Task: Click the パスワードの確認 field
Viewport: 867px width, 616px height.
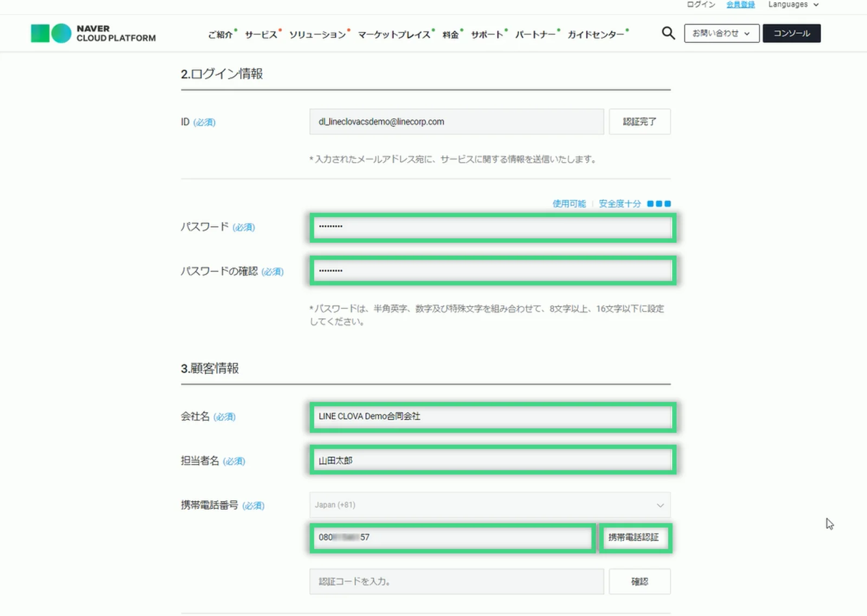Action: click(x=493, y=270)
